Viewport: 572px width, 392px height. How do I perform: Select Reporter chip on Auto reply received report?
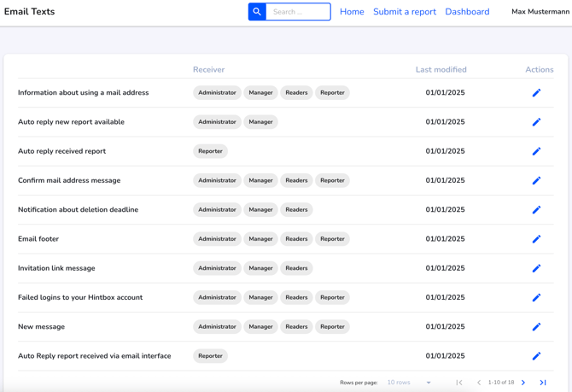(210, 151)
